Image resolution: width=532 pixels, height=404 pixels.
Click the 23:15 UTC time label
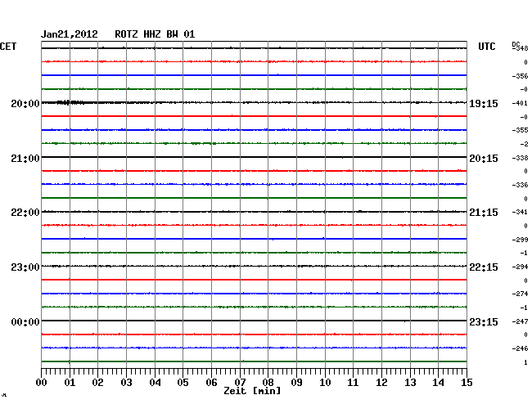tap(484, 321)
